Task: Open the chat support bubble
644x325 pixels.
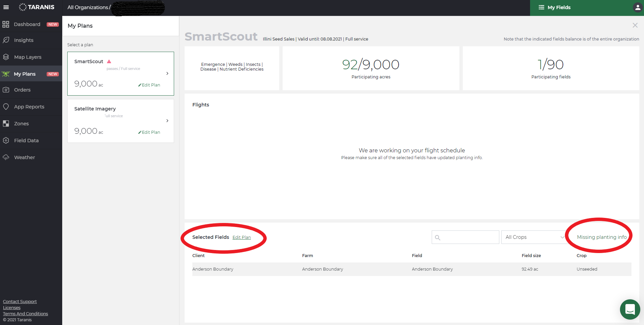Action: point(630,309)
